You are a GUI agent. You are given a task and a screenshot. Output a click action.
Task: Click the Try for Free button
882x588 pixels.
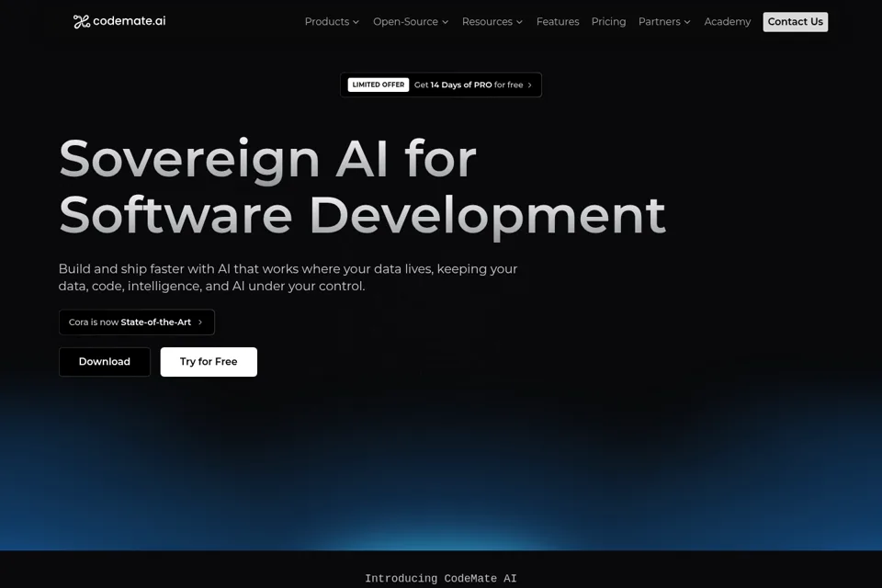[209, 362]
